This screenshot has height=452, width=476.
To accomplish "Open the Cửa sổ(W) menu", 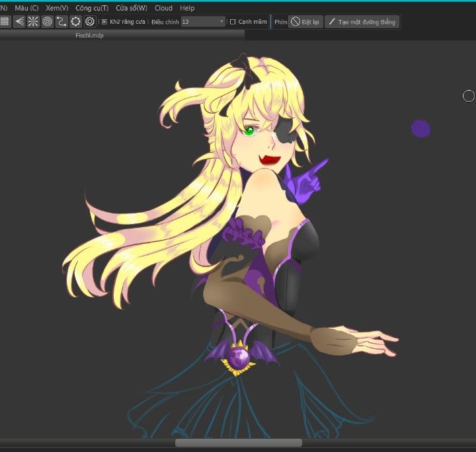I will click(132, 8).
